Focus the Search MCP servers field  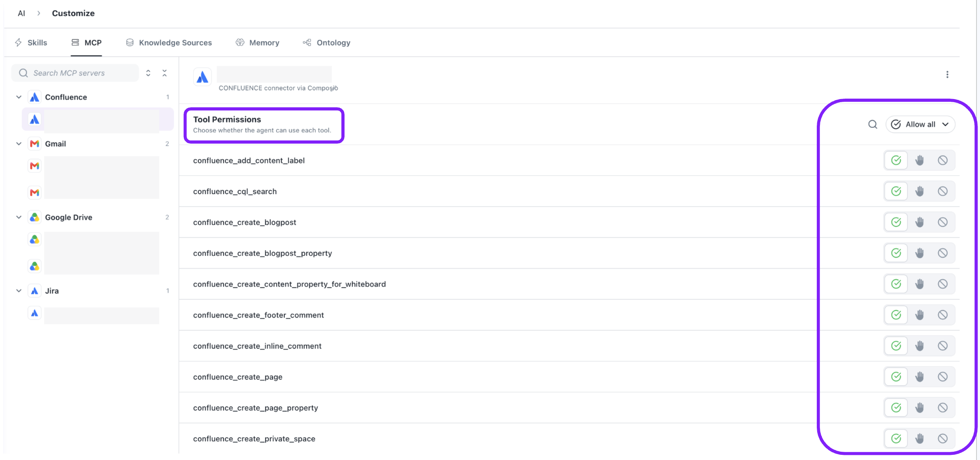pos(75,73)
